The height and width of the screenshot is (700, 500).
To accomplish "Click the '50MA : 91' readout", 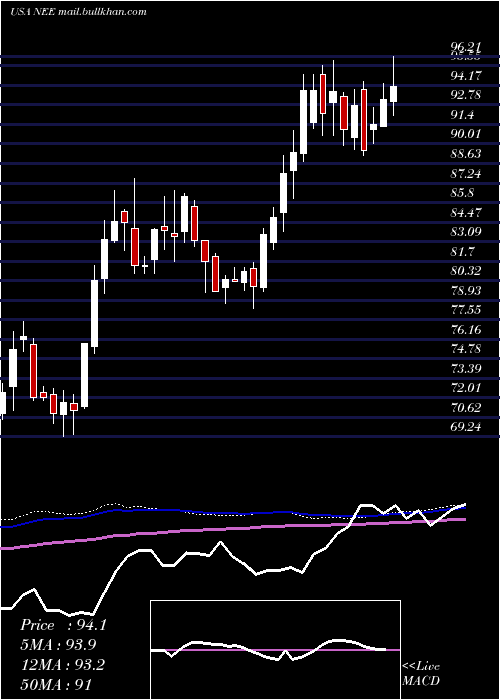I will point(57,684).
